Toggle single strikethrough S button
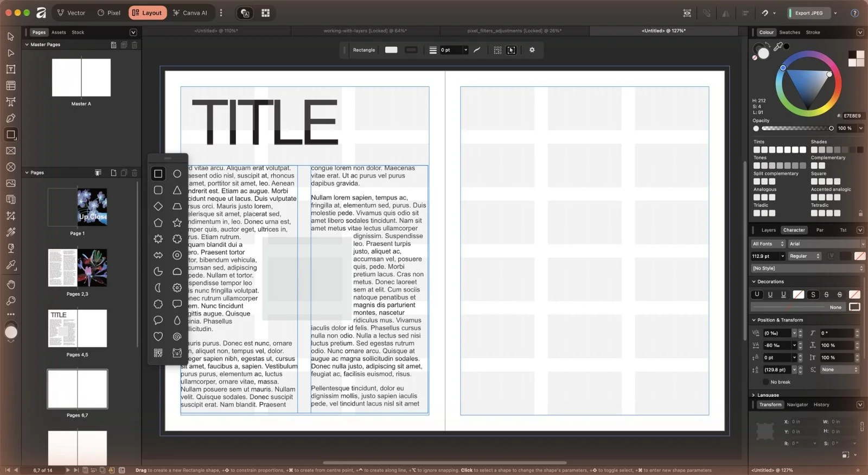 (826, 294)
